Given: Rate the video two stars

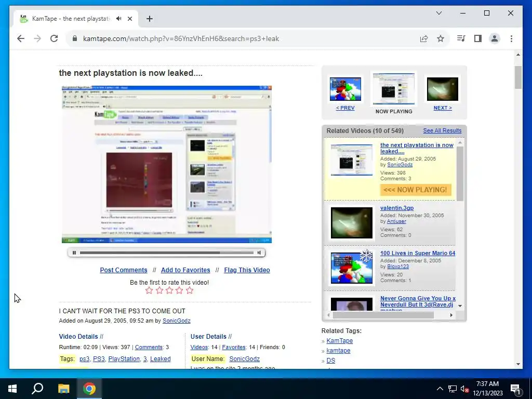Looking at the screenshot, I should (x=159, y=290).
